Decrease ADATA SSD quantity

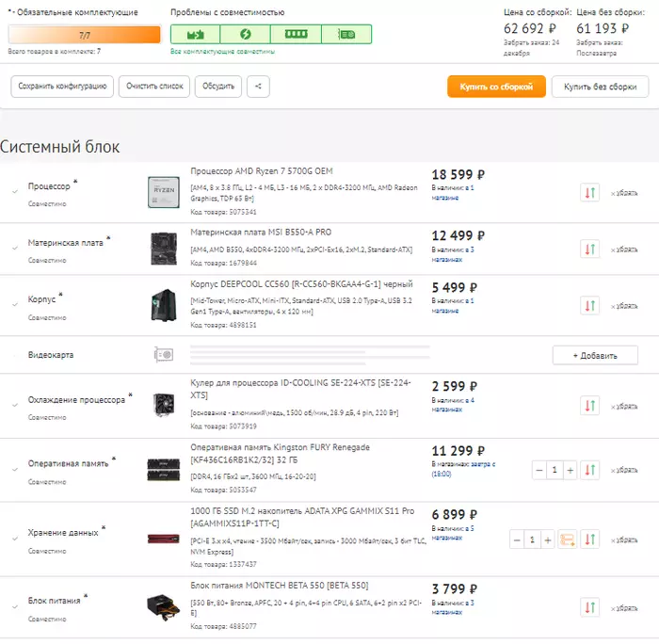[517, 539]
